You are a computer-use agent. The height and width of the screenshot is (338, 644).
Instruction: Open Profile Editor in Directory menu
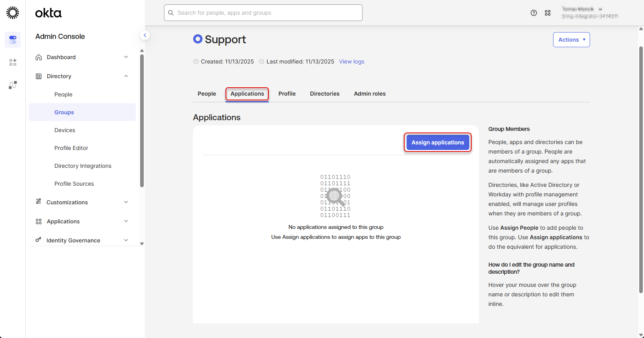71,148
